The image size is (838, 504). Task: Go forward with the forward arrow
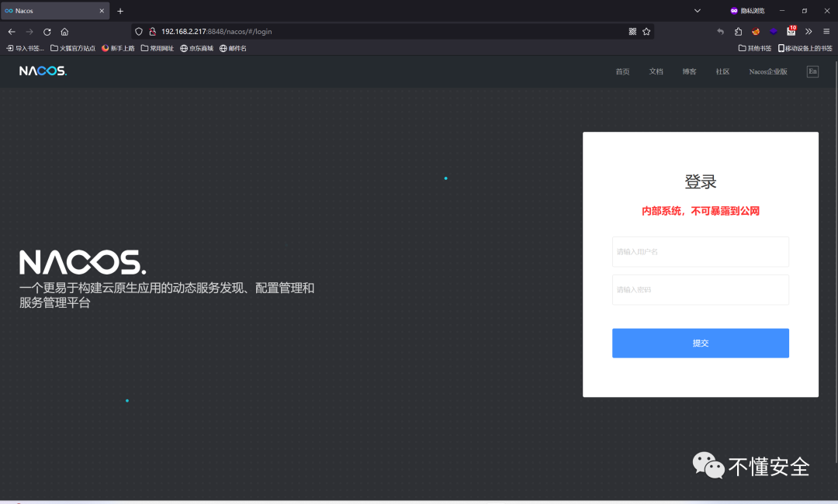point(29,32)
